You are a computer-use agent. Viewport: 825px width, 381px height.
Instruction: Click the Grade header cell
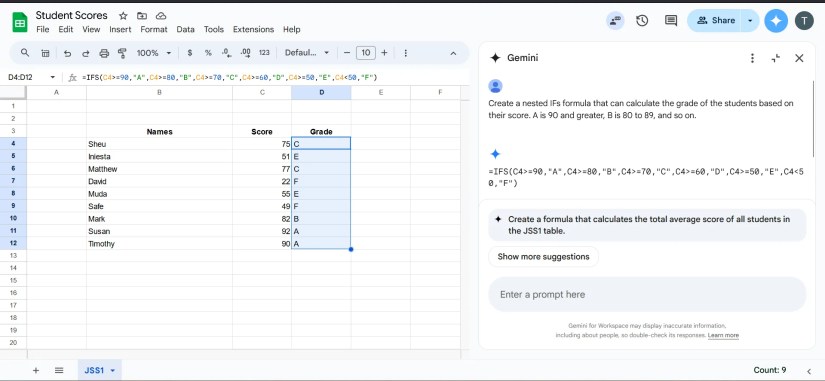pyautogui.click(x=321, y=132)
